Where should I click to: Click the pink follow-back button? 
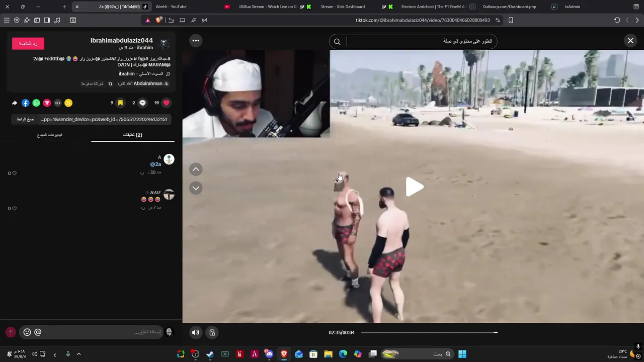click(28, 44)
